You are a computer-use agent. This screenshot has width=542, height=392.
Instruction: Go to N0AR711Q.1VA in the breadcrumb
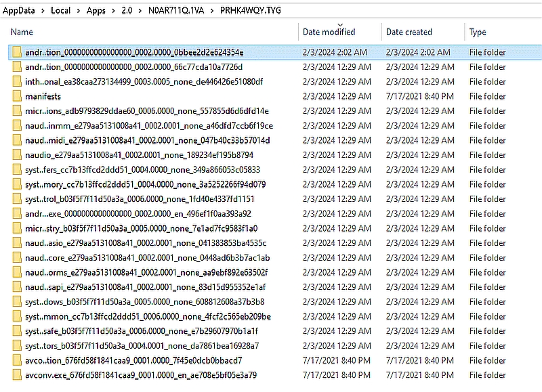pos(176,10)
